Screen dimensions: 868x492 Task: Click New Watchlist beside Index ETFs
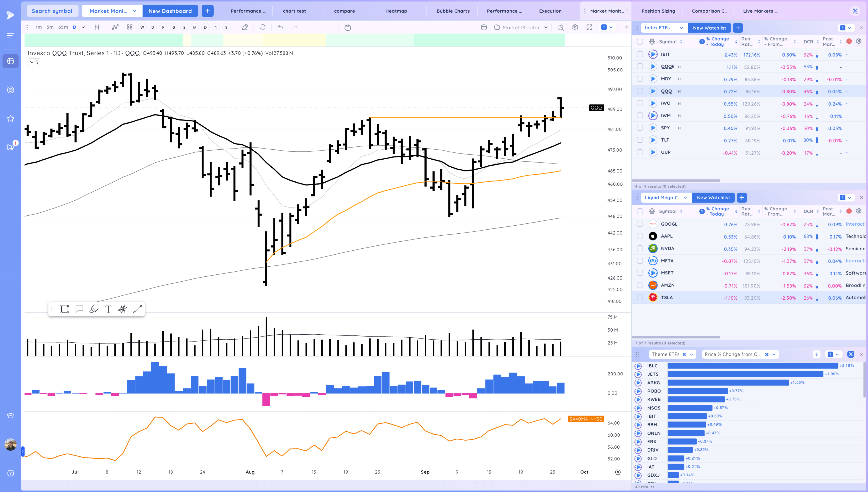click(x=709, y=28)
